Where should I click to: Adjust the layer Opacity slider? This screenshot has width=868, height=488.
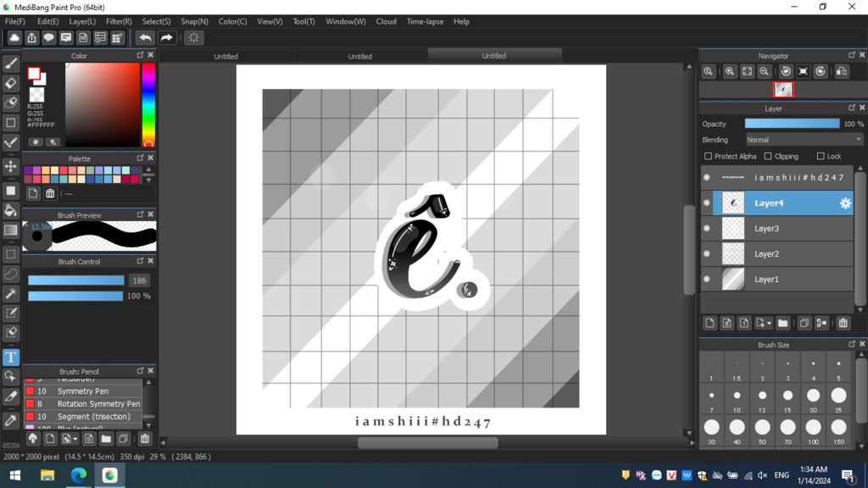coord(793,124)
